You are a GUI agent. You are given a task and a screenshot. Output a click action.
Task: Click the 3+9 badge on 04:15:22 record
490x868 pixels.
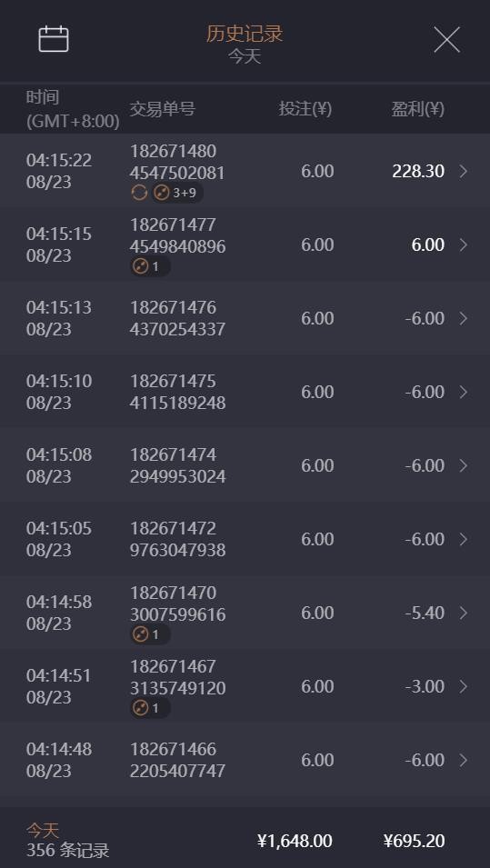click(177, 194)
